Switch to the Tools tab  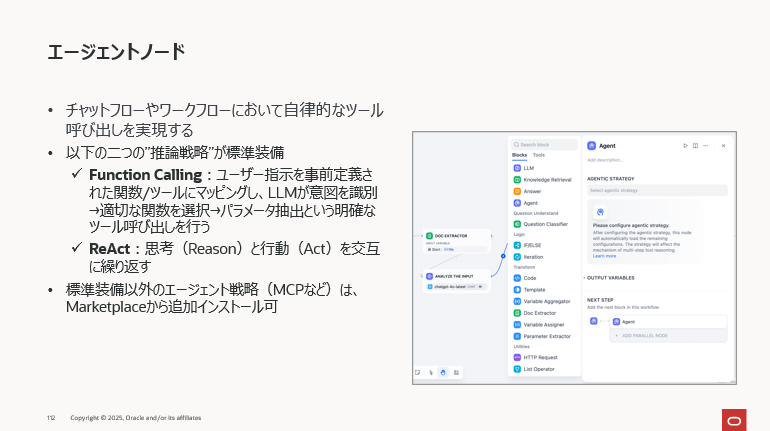tap(539, 155)
